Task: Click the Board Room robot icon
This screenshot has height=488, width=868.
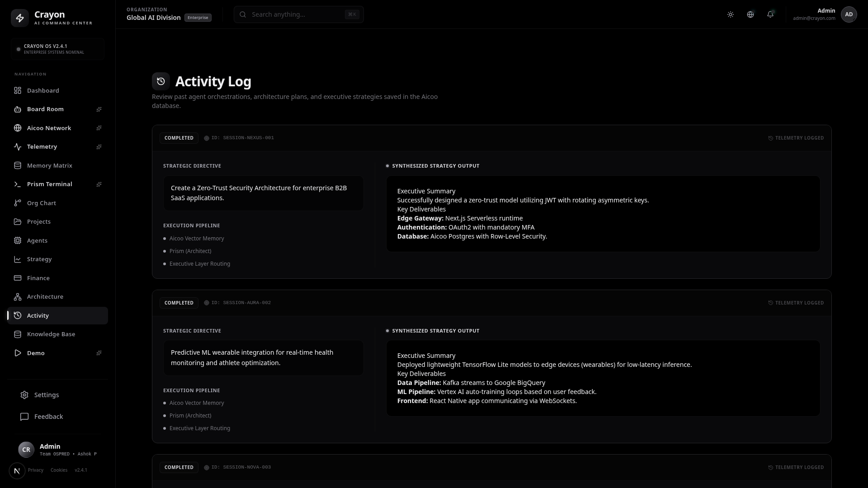Action: point(18,109)
